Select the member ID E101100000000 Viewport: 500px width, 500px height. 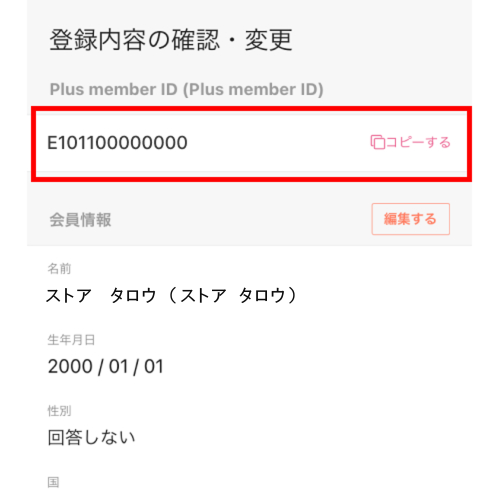point(117,143)
